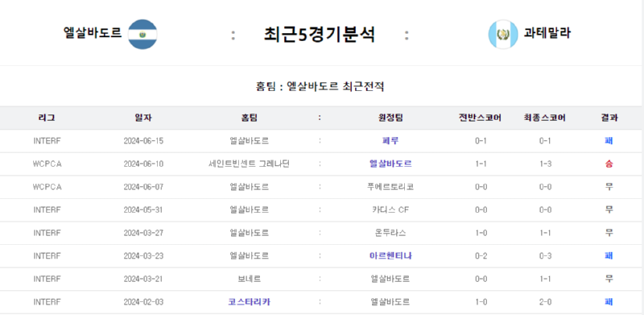Click the 보네르 home team cell
This screenshot has height=315, width=644.
[250, 280]
